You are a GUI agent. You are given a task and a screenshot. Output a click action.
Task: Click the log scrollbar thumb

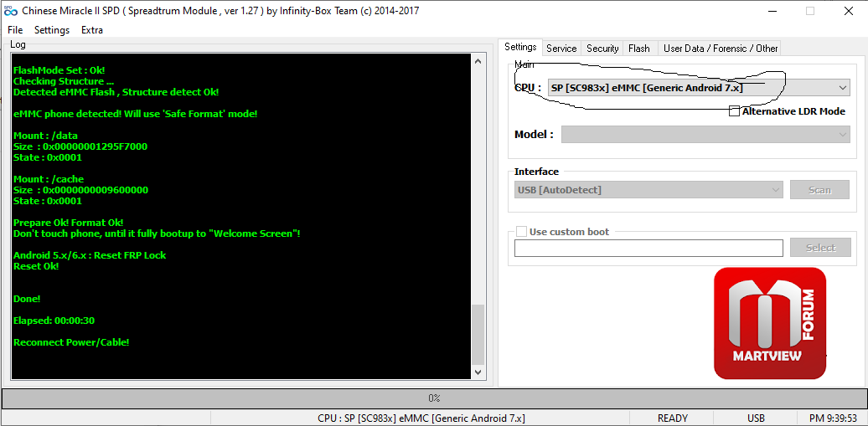click(x=478, y=334)
